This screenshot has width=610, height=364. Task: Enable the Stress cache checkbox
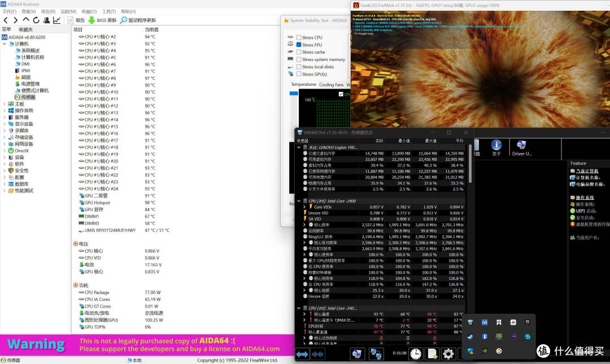point(299,52)
